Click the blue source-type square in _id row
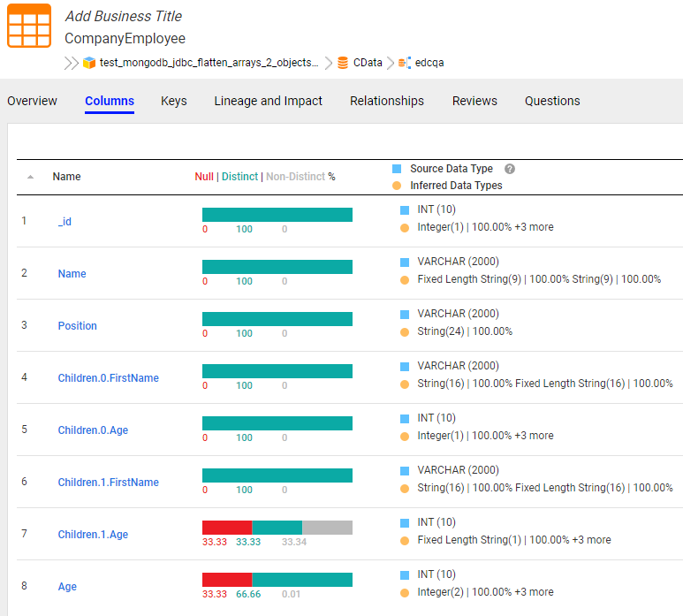This screenshot has width=683, height=616. (x=405, y=210)
